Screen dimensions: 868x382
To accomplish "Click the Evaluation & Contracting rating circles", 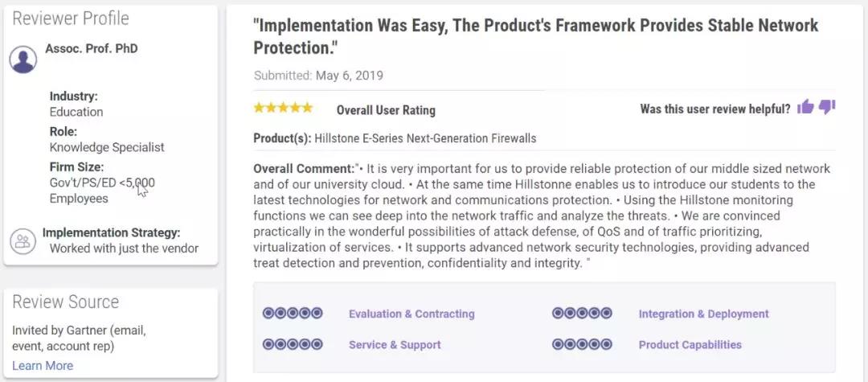I will (x=293, y=314).
